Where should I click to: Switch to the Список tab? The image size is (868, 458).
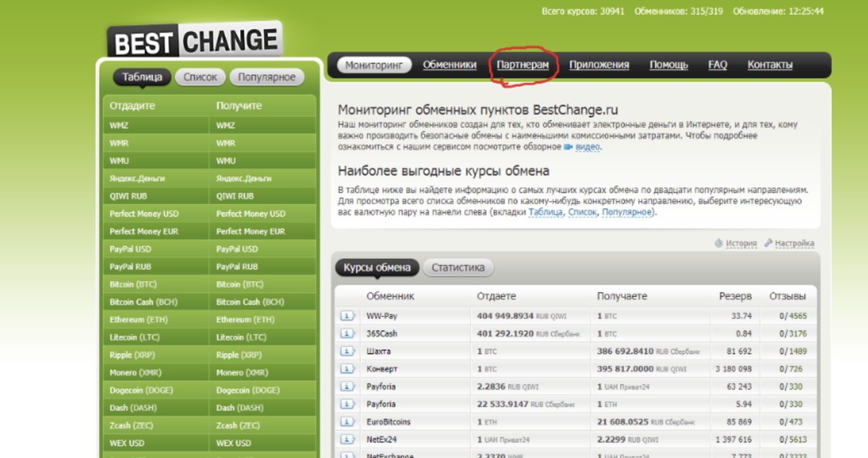(200, 77)
